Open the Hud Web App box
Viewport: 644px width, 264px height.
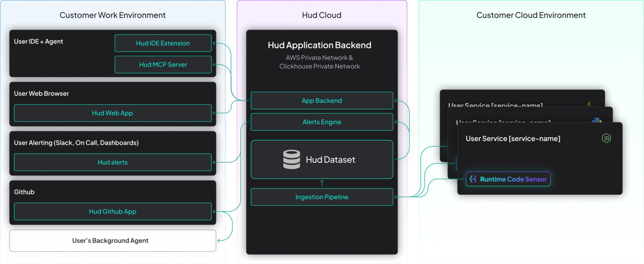pos(113,113)
